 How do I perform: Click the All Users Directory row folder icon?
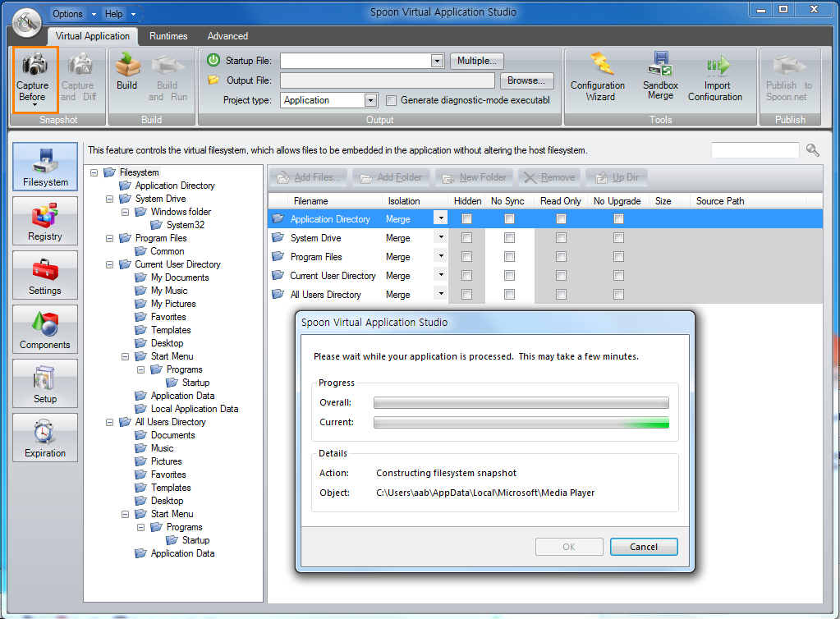click(x=278, y=294)
